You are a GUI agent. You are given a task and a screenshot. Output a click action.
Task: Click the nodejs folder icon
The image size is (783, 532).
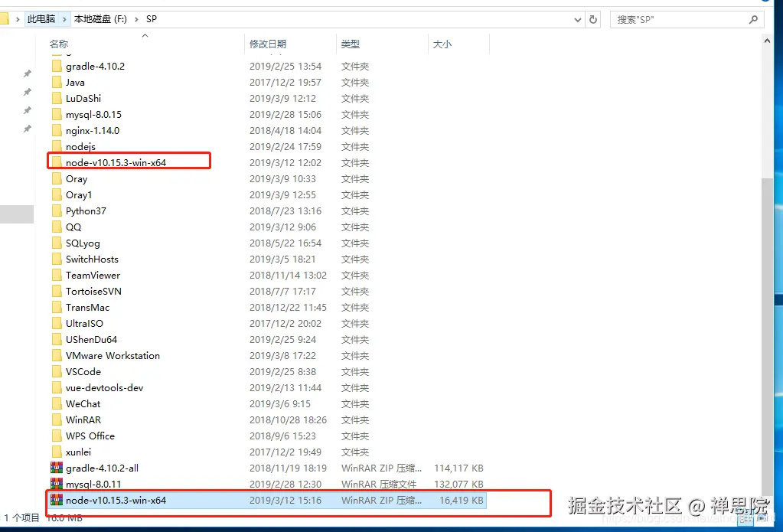click(x=57, y=146)
